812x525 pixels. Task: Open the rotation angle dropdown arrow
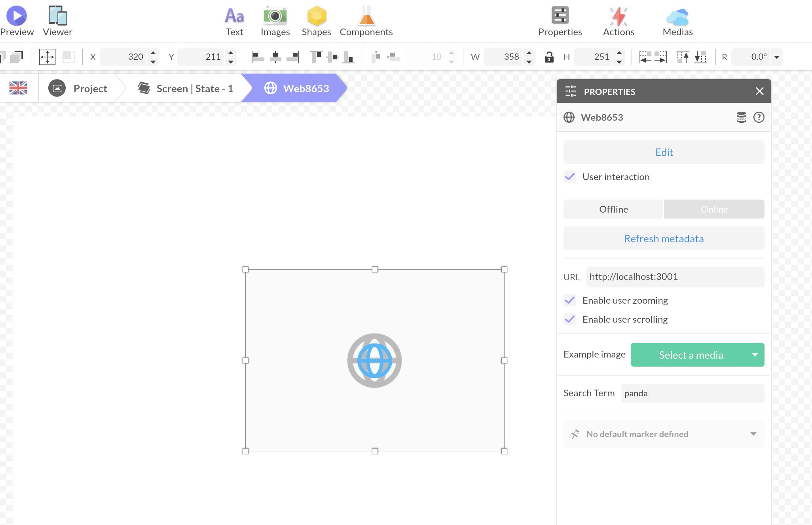[777, 57]
